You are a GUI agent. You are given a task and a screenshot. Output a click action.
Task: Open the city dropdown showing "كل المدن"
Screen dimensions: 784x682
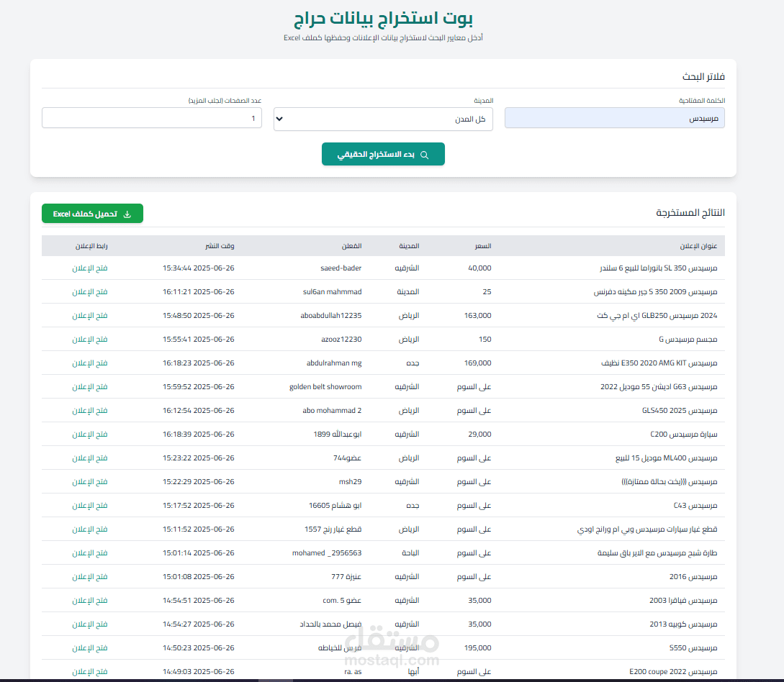(x=383, y=119)
